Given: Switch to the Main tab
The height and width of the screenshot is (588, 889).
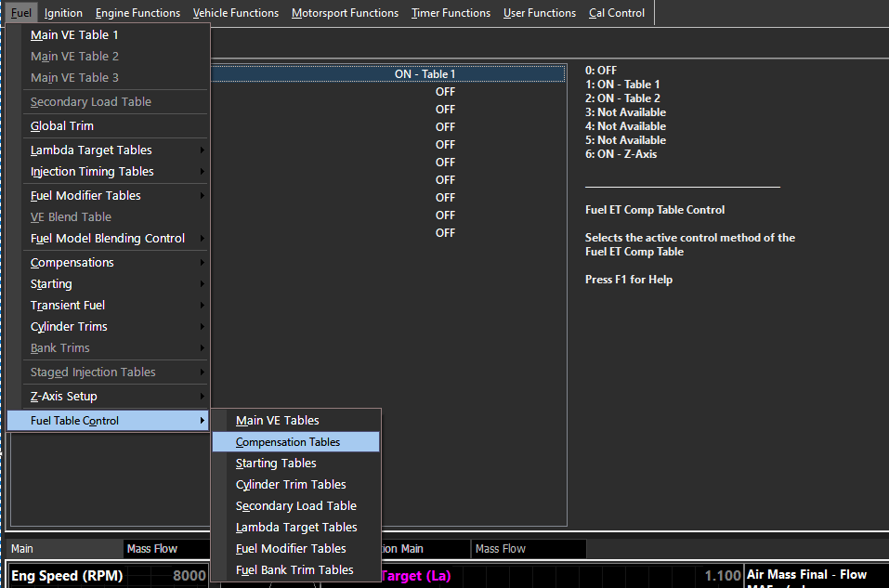Looking at the screenshot, I should coord(22,549).
